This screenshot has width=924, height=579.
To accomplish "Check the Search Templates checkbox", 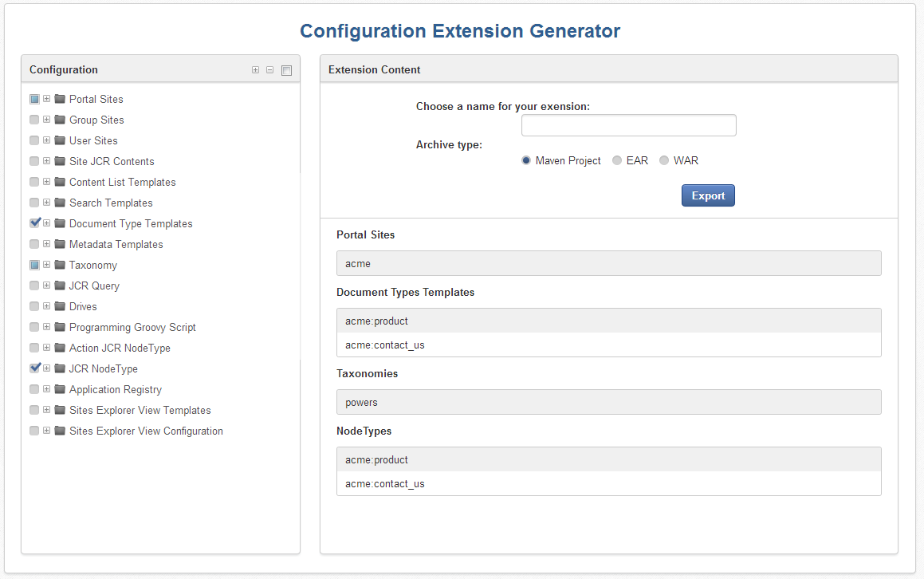I will (35, 203).
